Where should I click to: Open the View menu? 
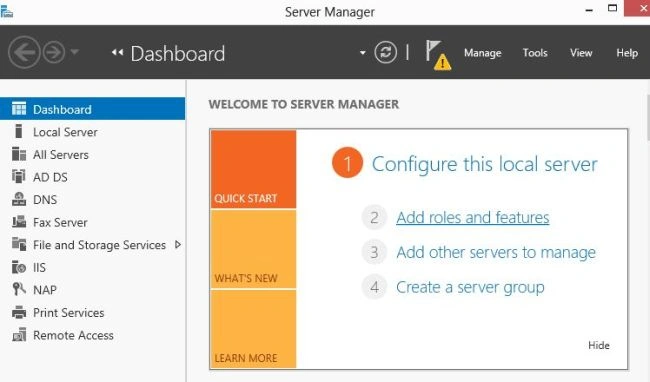[581, 53]
